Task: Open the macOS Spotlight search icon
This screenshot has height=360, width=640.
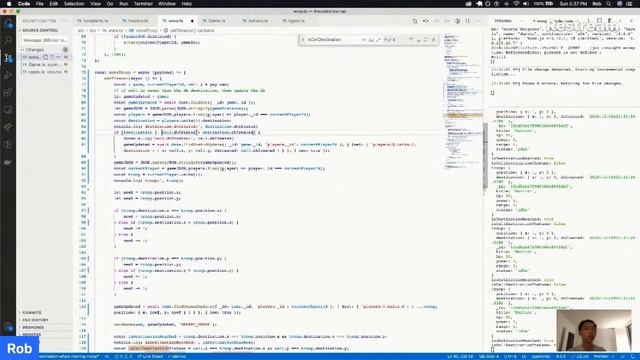Action: pos(609,4)
